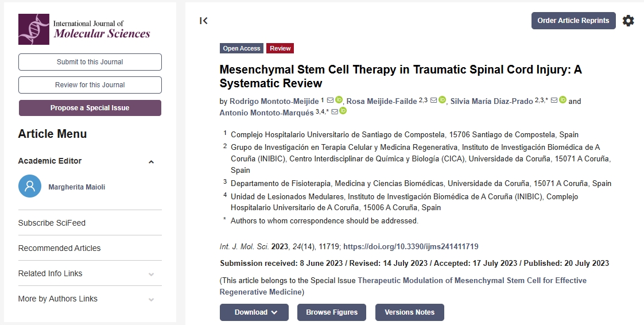
Task: Open the article DOI link
Action: click(x=410, y=246)
